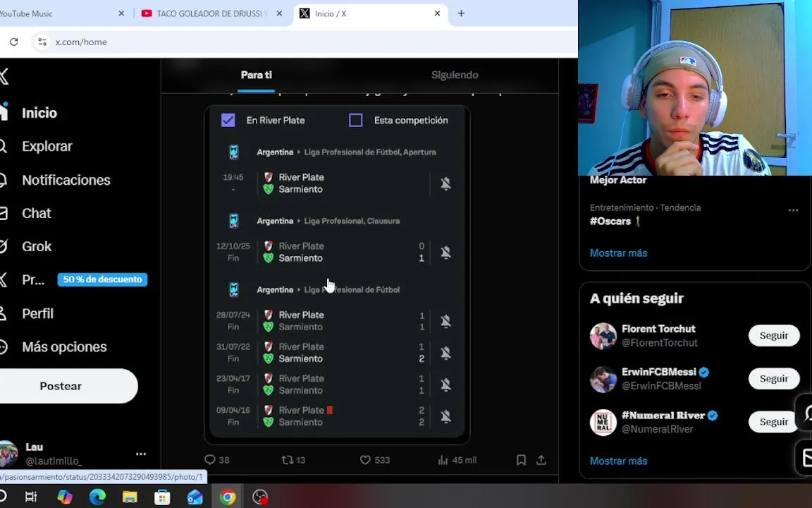
Task: Click the reply icon with 38 comments
Action: point(210,460)
